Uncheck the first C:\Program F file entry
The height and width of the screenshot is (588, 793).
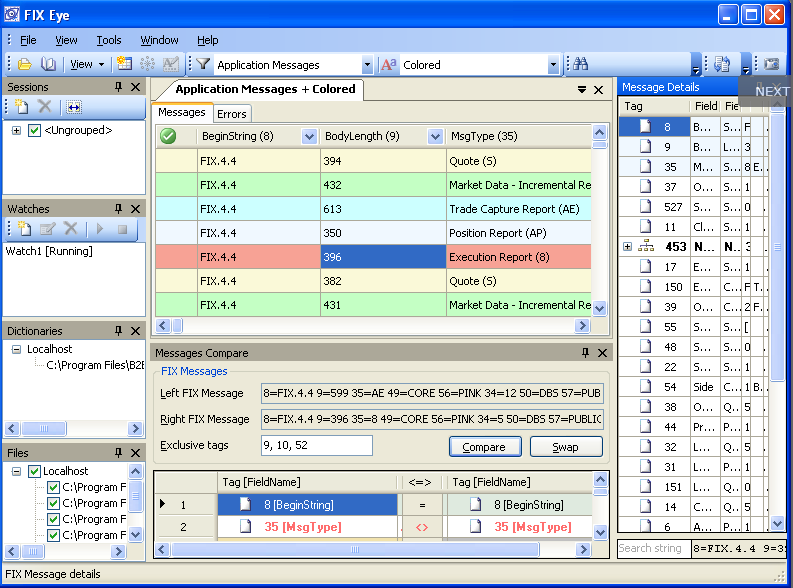tap(54, 487)
